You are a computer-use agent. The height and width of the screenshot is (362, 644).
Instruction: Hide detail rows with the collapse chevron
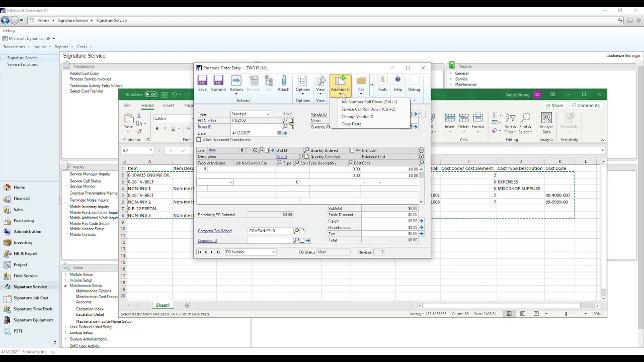point(421,150)
